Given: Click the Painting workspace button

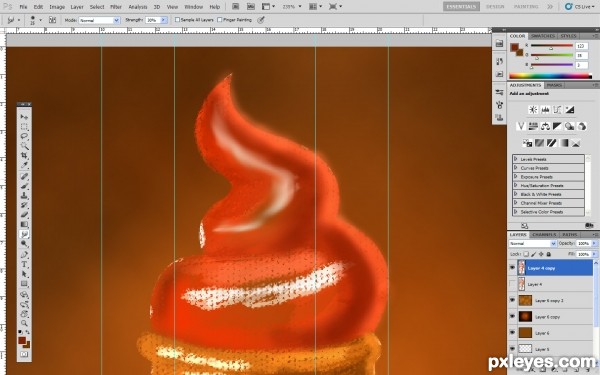Looking at the screenshot, I should click(526, 7).
